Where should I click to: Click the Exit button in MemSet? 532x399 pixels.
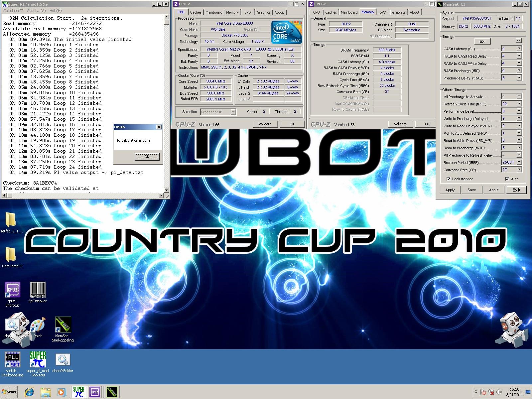(516, 190)
